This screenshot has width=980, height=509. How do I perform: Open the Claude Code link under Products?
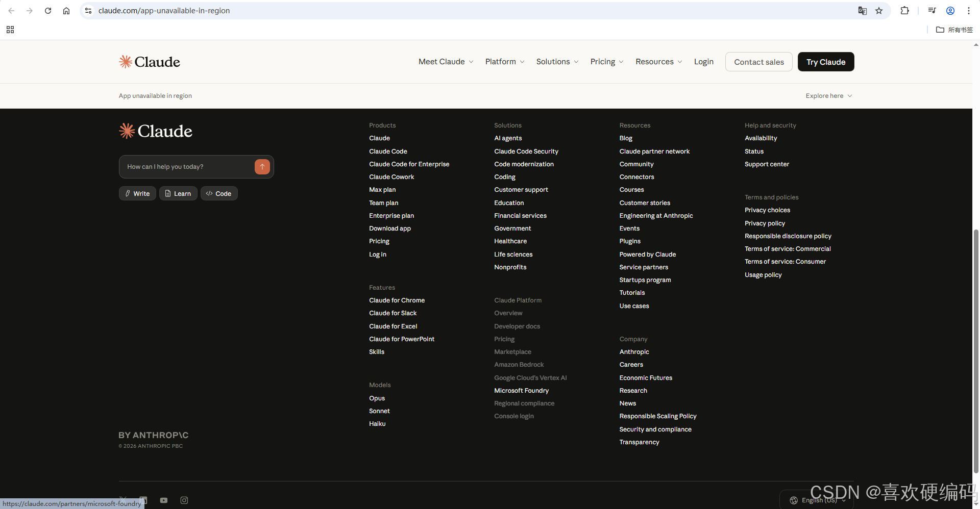pos(388,151)
